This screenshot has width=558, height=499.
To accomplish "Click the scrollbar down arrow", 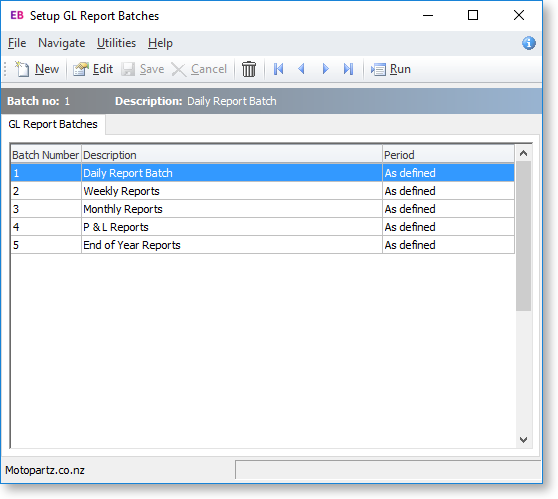I will coord(523,440).
